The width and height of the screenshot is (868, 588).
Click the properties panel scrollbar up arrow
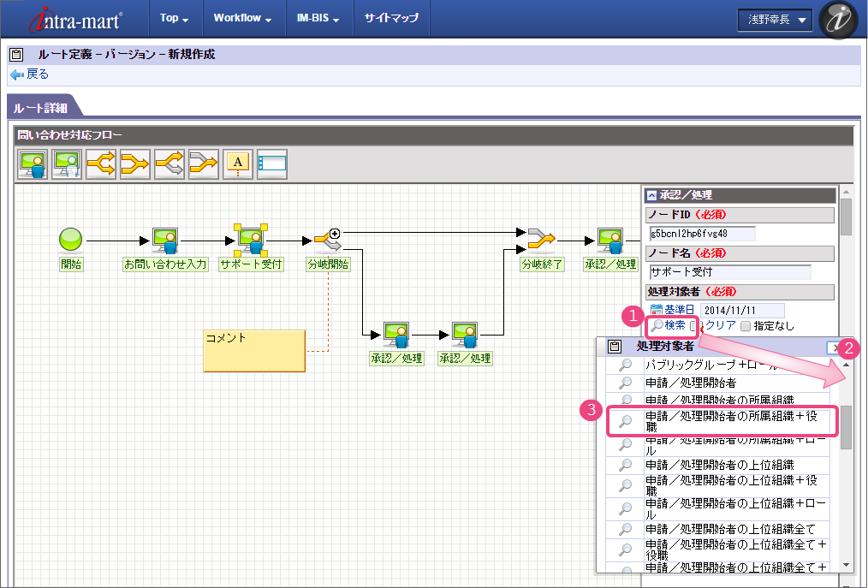[x=846, y=192]
